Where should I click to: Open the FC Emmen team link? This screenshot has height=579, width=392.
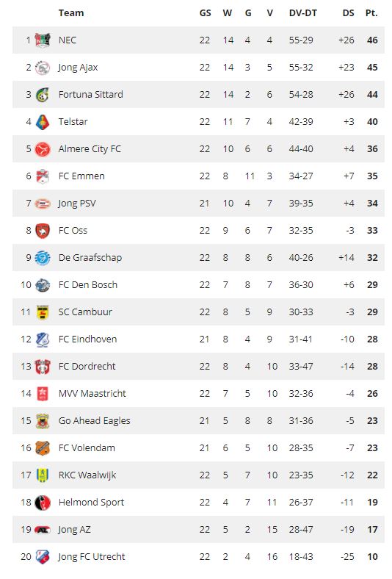click(x=81, y=176)
